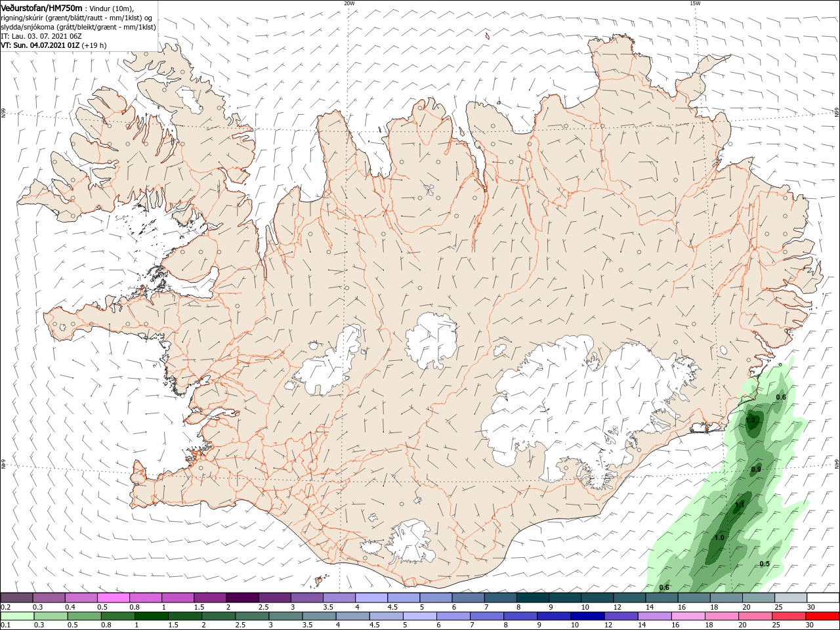Click 'slydda/snjókoma' legend description line

click(x=78, y=27)
